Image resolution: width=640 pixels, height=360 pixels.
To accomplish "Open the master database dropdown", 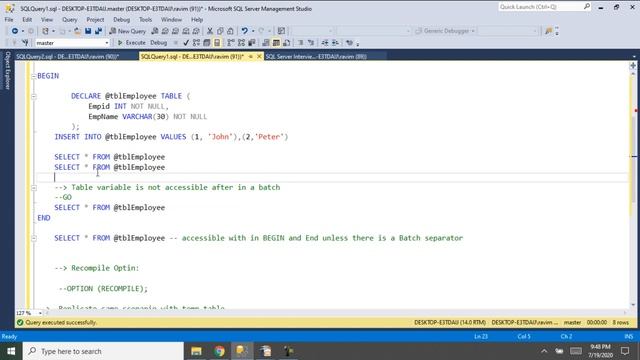I will 107,43.
